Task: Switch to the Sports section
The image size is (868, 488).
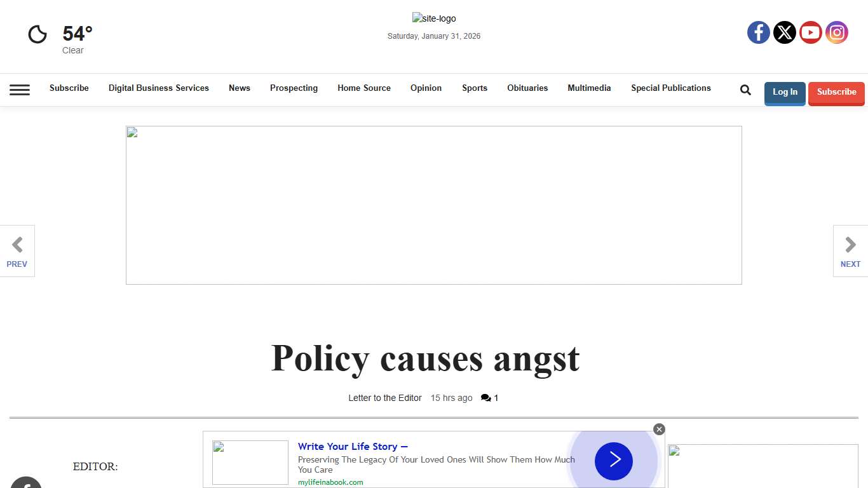Action: click(475, 88)
